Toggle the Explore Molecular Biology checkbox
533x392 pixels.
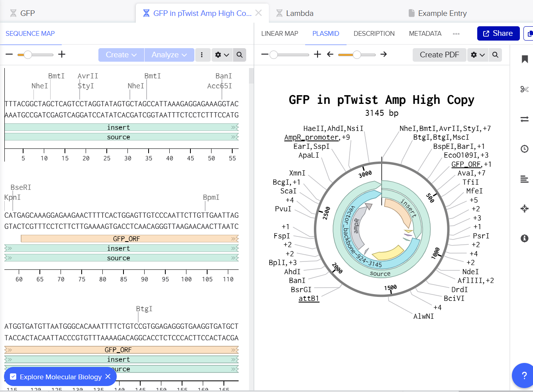point(13,377)
